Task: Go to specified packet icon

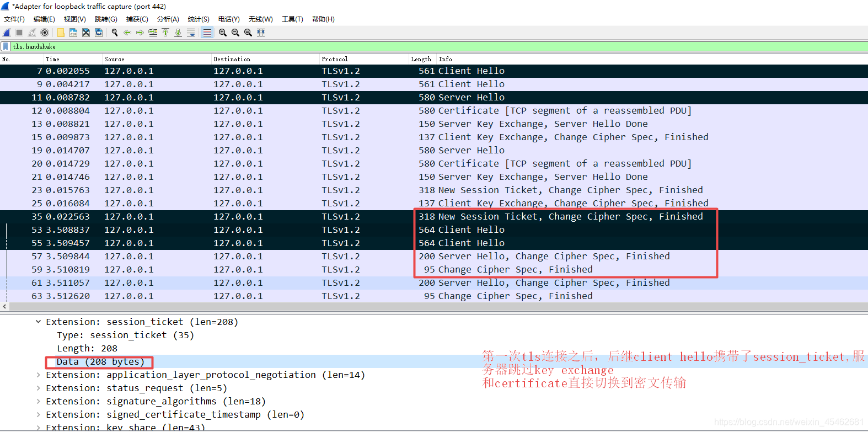Action: pos(153,33)
